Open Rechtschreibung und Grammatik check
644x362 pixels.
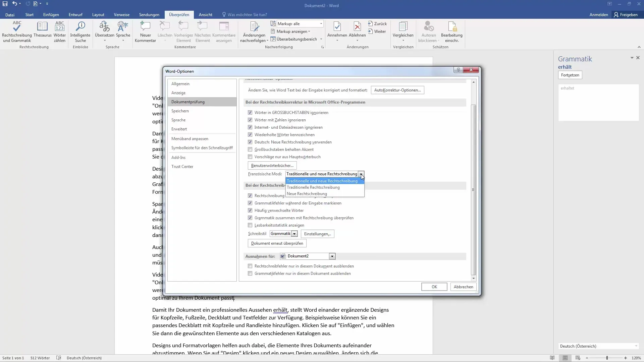click(17, 32)
